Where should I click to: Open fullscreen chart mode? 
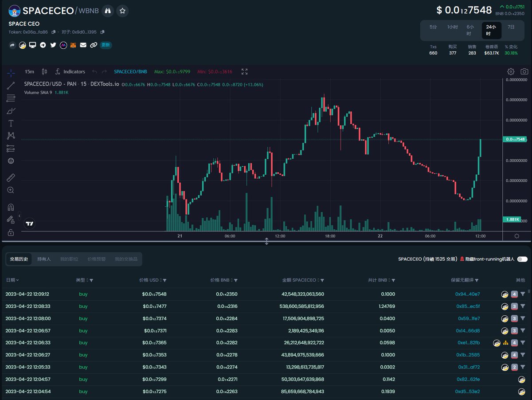(244, 71)
